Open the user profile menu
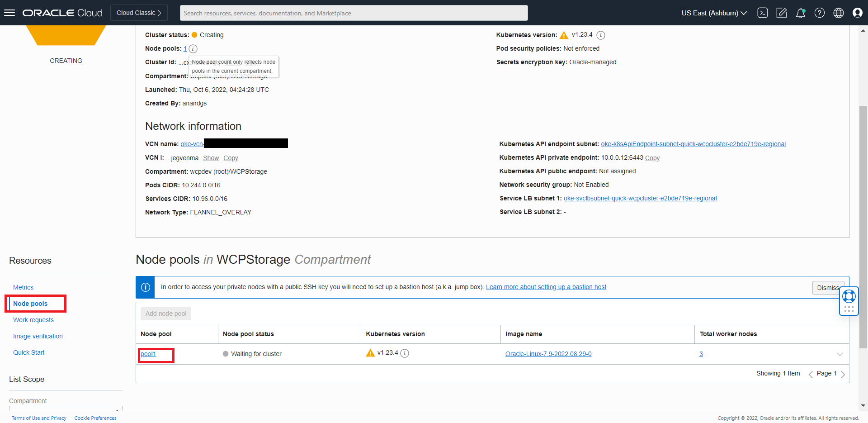This screenshot has width=868, height=423. click(x=858, y=13)
